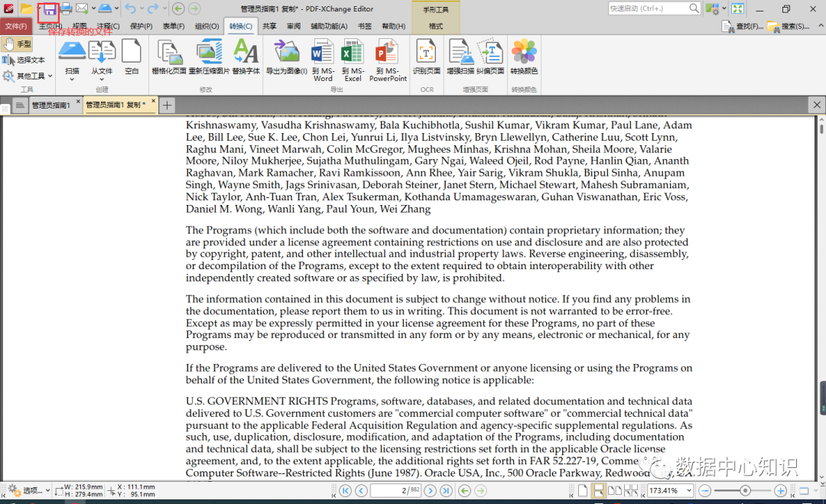Viewport: 826px width, 504px height.
Task: Select two pages continuous layout
Action: tap(630, 491)
